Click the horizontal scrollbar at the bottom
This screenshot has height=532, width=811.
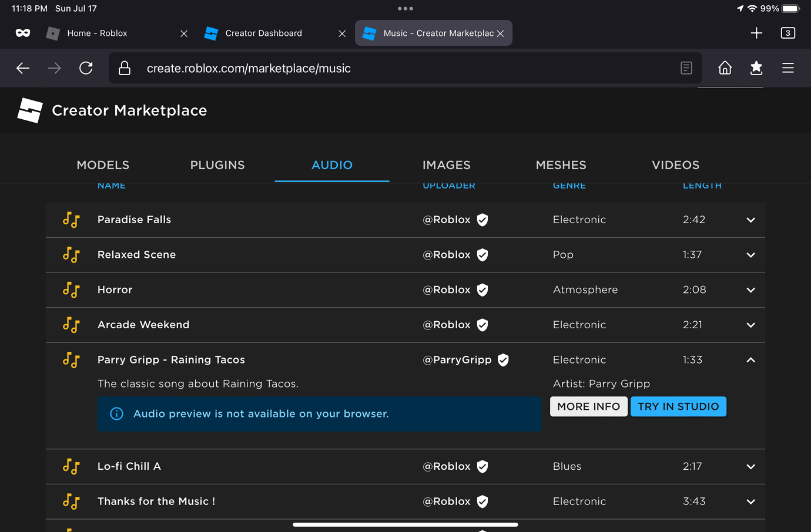point(405,524)
